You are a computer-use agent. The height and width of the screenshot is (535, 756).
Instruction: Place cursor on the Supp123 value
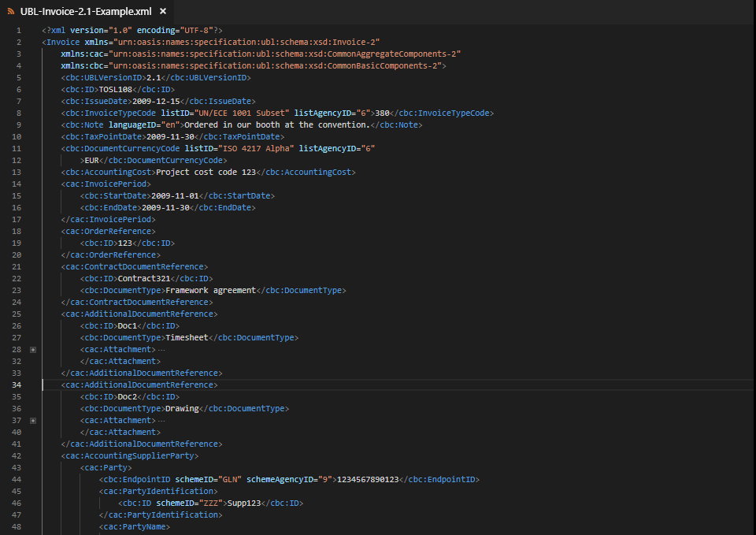[243, 503]
